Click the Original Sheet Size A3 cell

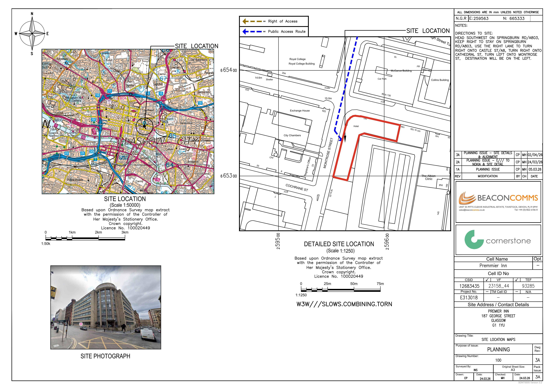tap(513, 368)
